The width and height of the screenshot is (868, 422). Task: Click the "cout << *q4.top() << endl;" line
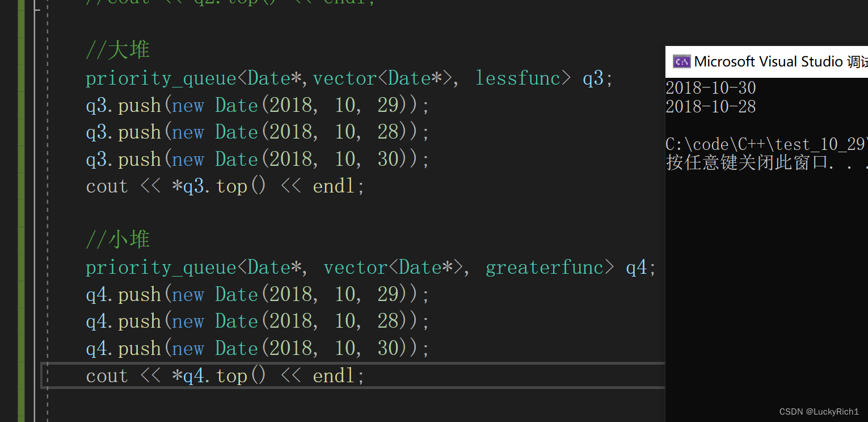point(225,376)
